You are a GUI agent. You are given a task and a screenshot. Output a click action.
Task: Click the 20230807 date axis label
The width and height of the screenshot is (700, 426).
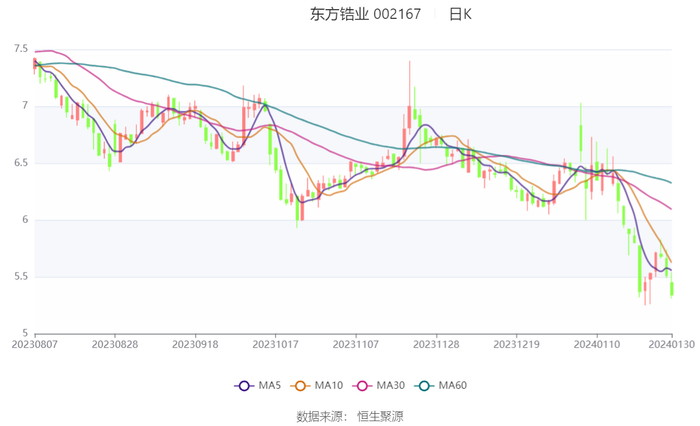35,343
